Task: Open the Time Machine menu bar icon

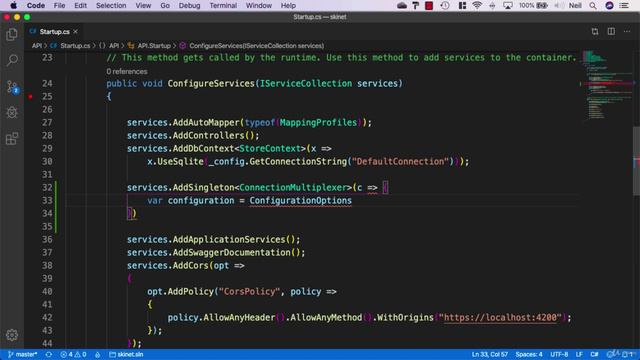Action: pos(445,5)
